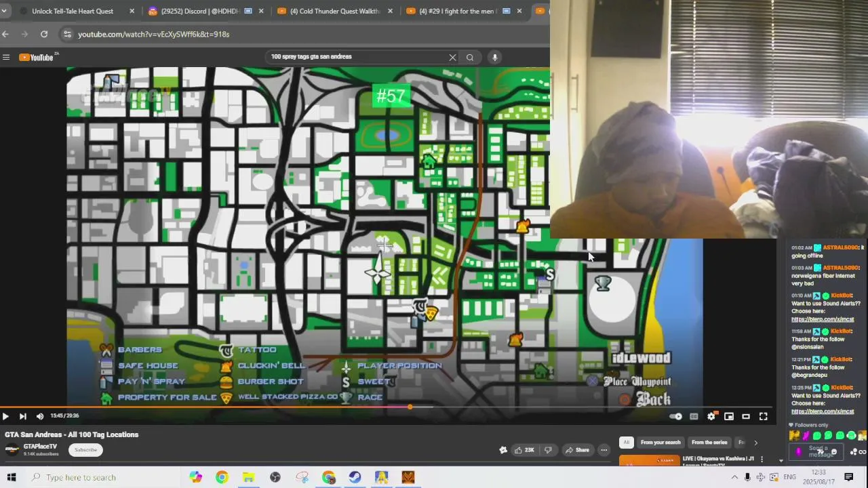Open the Windows Start menu
Viewport: 868px width, 488px height.
click(11, 477)
